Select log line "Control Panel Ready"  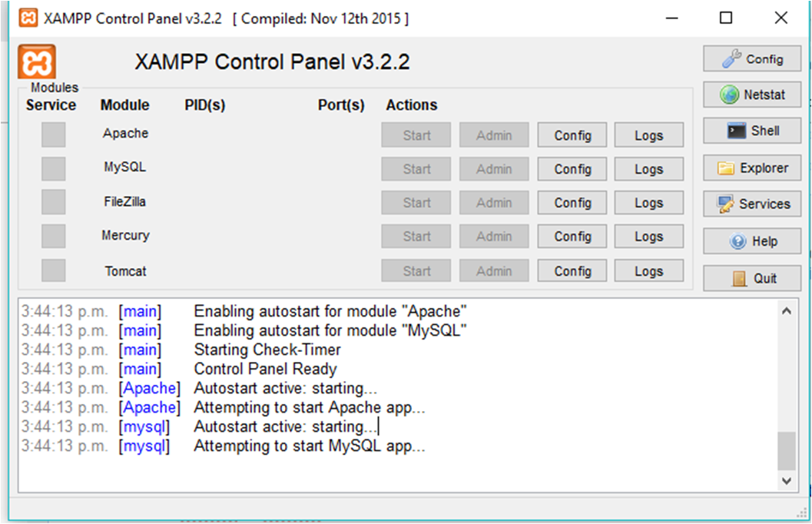265,369
